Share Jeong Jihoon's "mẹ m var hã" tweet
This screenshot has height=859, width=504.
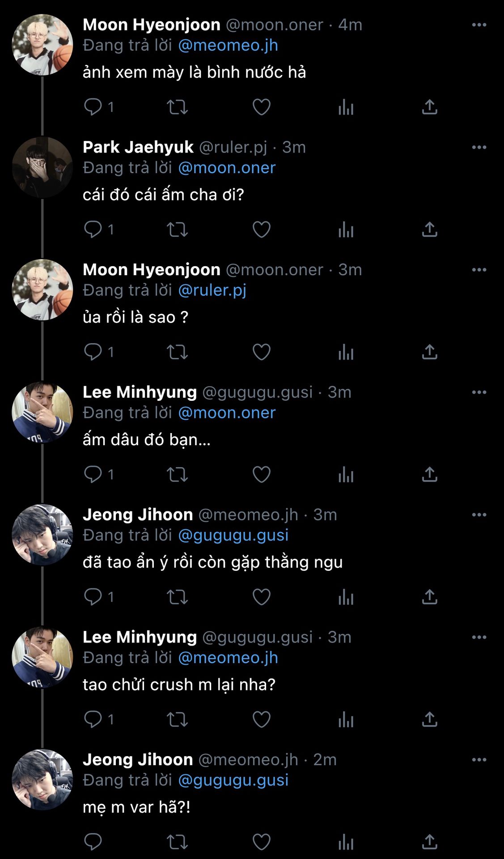pos(429,842)
